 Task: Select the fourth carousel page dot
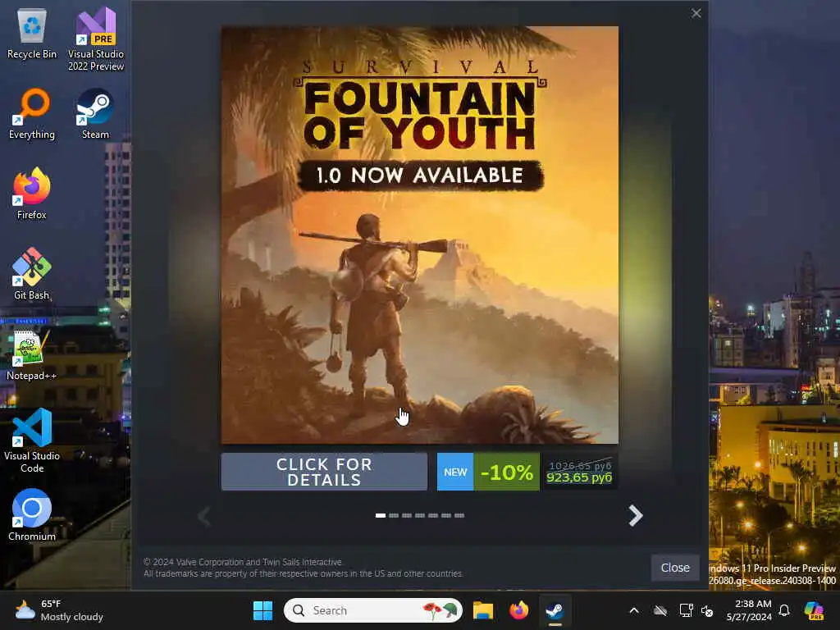[420, 515]
